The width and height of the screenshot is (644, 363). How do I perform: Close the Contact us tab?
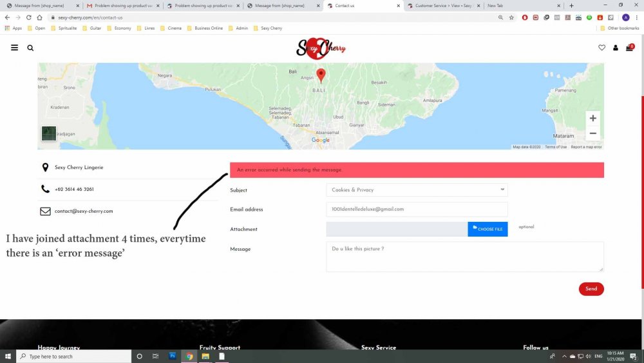[398, 6]
